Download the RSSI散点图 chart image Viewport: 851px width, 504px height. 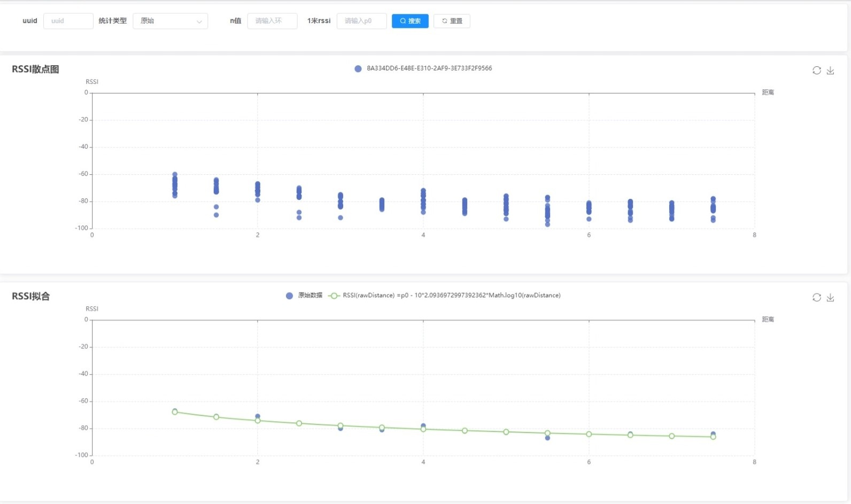point(830,71)
